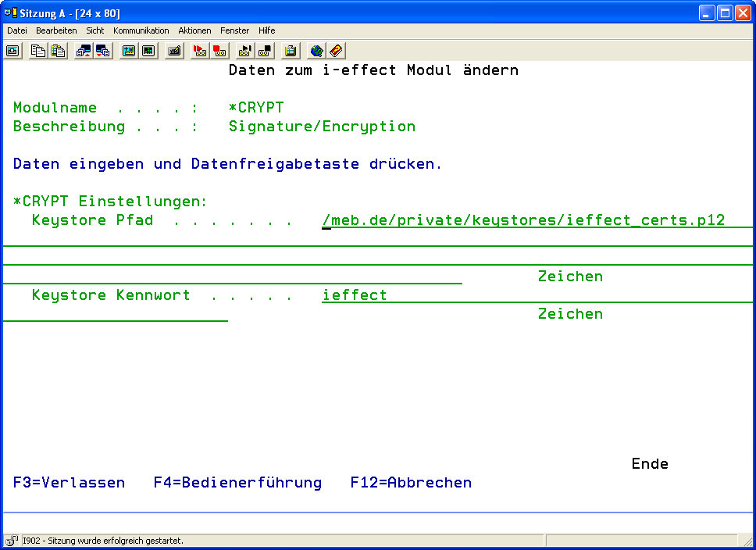
Task: Click the Receive file from host icon
Action: tap(103, 51)
